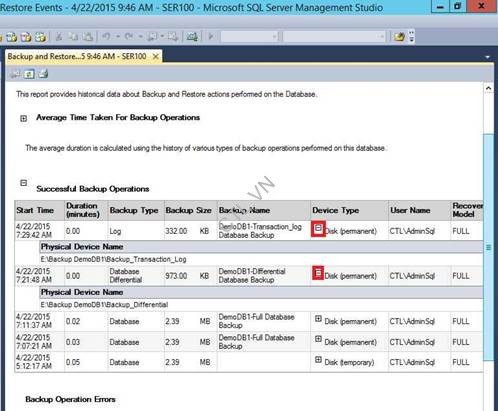Image resolution: width=498 pixels, height=411 pixels.
Task: Click the Backup Operation Errors heading
Action: click(x=70, y=399)
